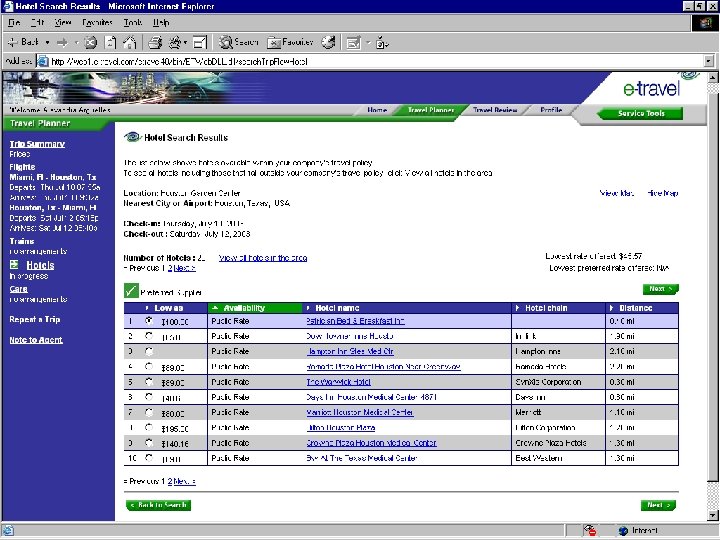Click the Home toolbar icon
The width and height of the screenshot is (720, 540).
point(130,43)
